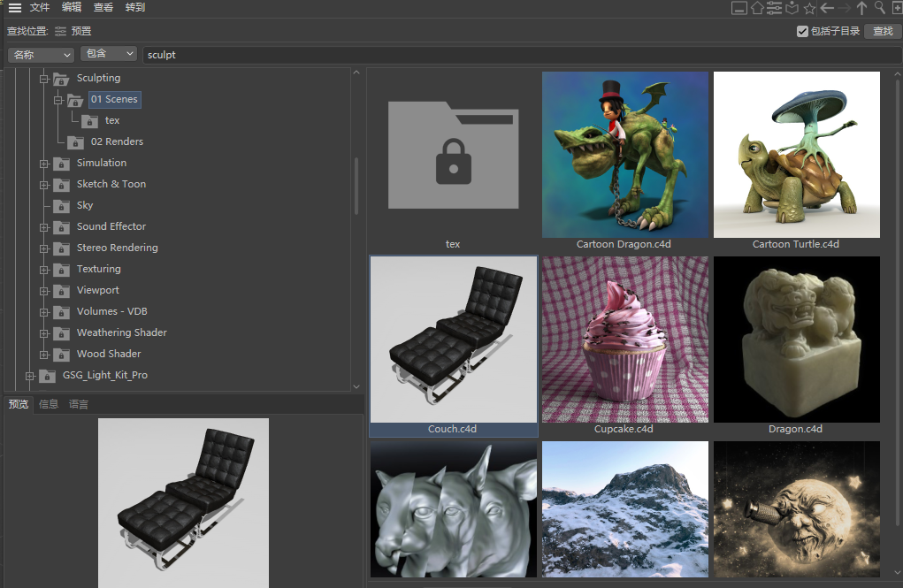This screenshot has width=903, height=588.
Task: Click tree scroll-down arrow
Action: (x=356, y=386)
